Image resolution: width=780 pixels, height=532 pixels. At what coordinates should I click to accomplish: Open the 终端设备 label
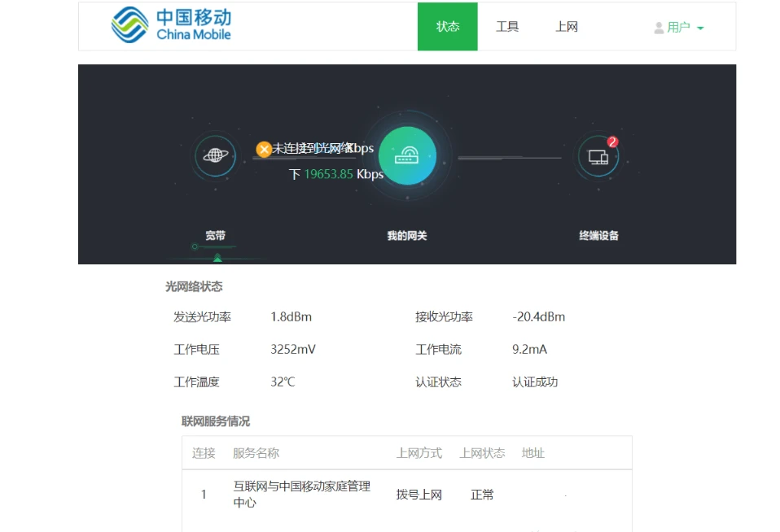(598, 236)
